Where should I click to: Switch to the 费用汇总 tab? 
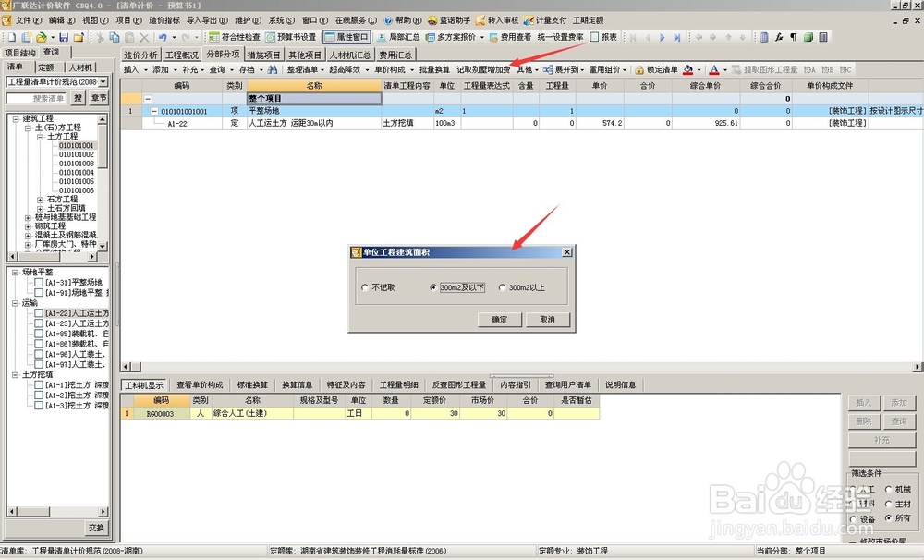(395, 55)
